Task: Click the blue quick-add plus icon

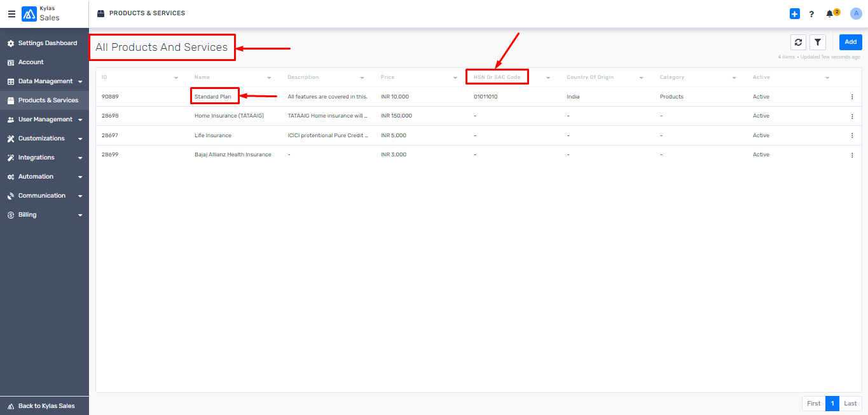Action: (x=794, y=14)
